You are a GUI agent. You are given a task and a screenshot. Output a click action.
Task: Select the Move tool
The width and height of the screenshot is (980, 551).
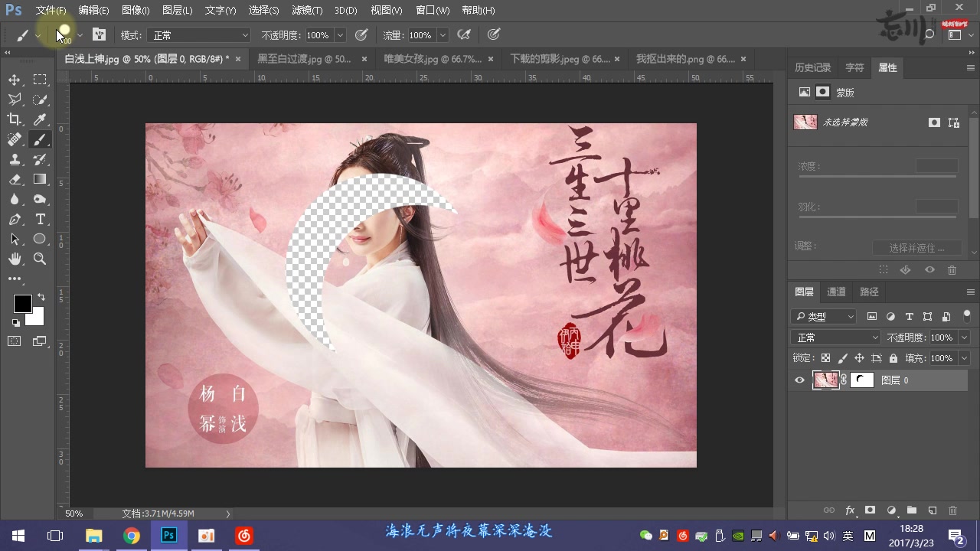14,79
